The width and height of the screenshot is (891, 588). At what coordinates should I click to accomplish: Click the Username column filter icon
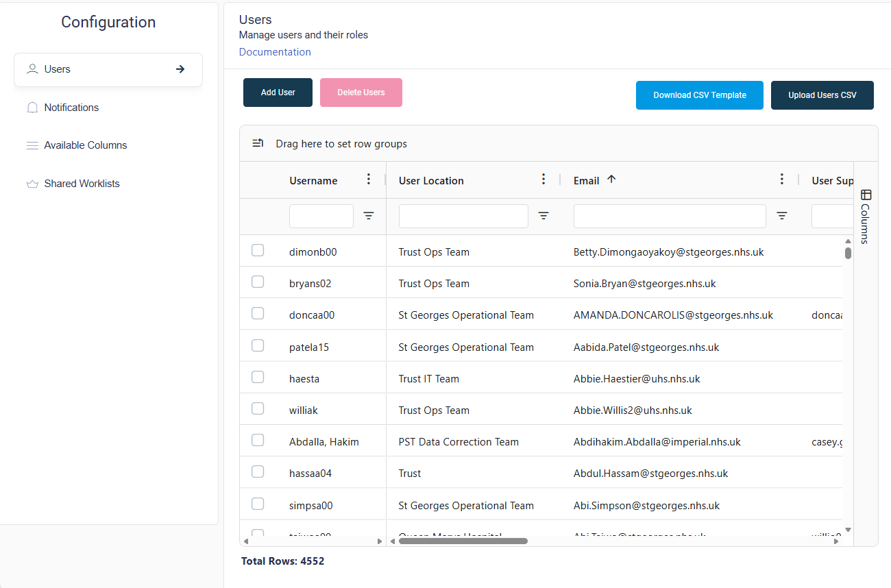[x=369, y=216]
